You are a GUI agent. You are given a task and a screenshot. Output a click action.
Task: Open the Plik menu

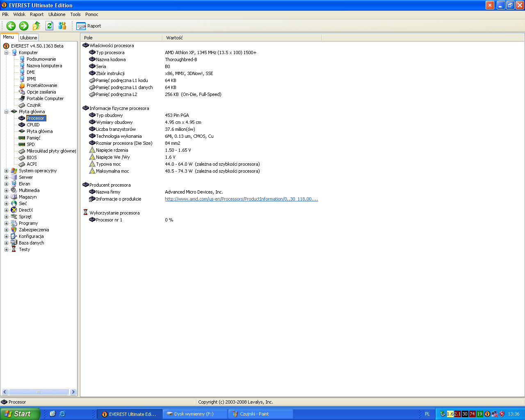(5, 14)
